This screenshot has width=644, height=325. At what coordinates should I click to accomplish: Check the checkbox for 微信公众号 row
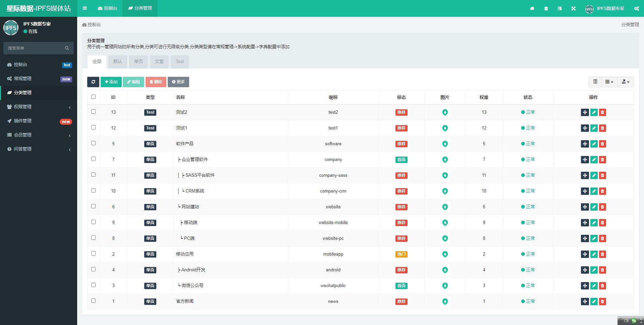coord(93,285)
